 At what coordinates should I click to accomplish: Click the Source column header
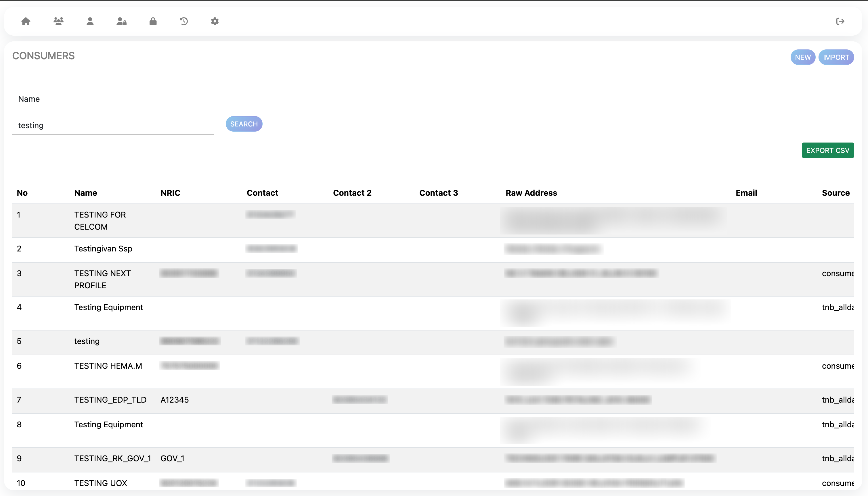point(836,193)
